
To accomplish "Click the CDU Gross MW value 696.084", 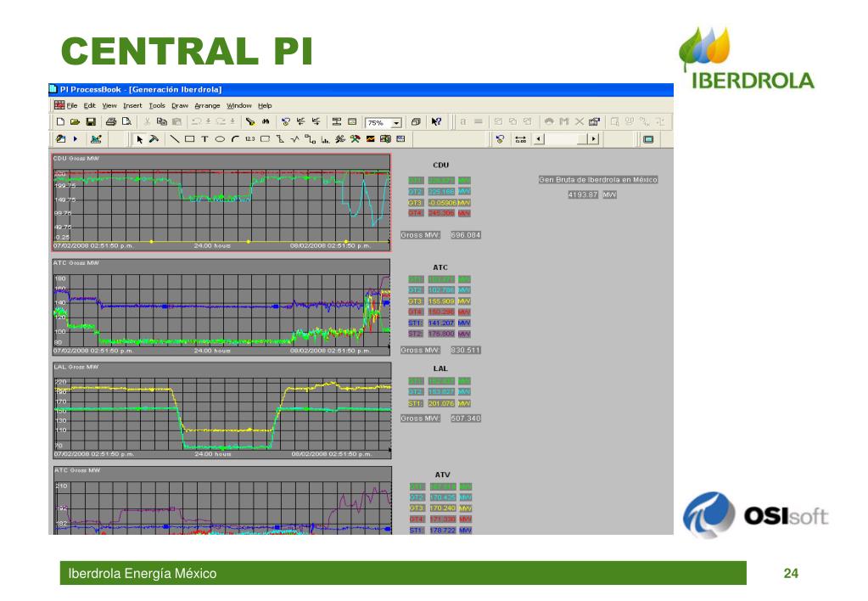I will 466,235.
